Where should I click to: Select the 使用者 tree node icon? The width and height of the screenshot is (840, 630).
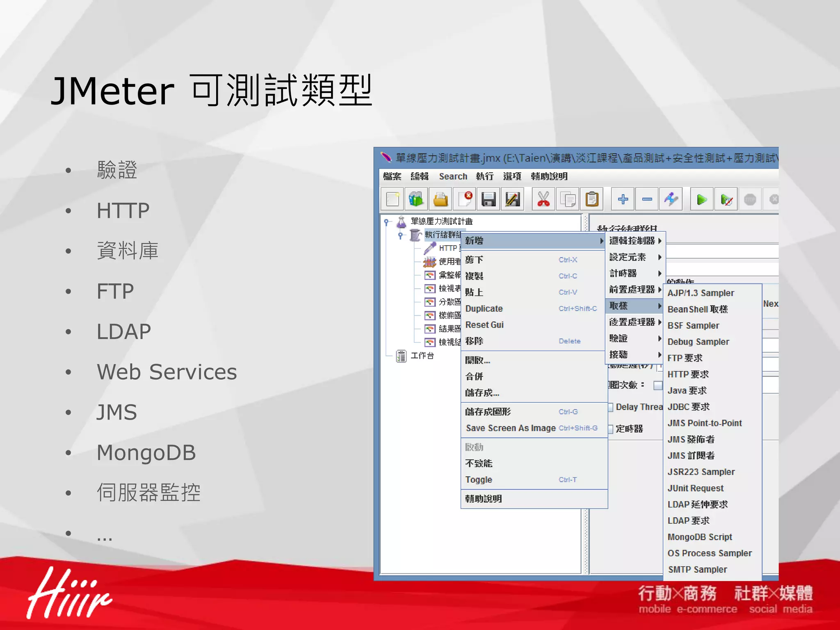pyautogui.click(x=429, y=262)
